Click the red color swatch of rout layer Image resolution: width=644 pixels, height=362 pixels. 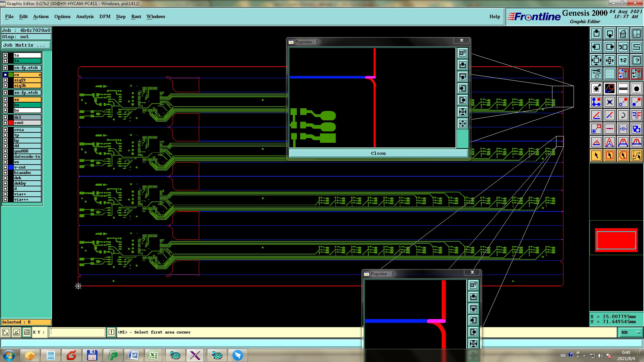coord(11,123)
